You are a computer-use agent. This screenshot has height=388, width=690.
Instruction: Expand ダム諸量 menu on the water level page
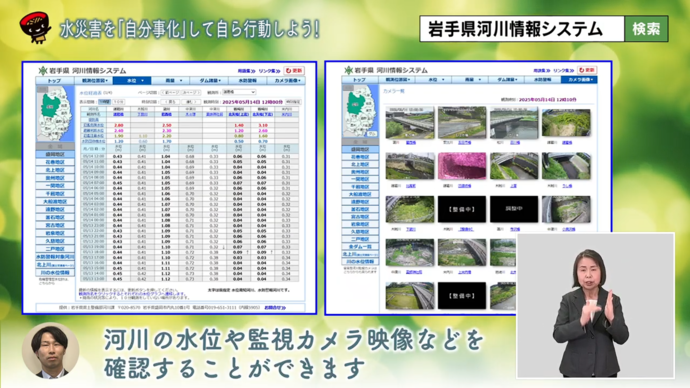pyautogui.click(x=209, y=81)
